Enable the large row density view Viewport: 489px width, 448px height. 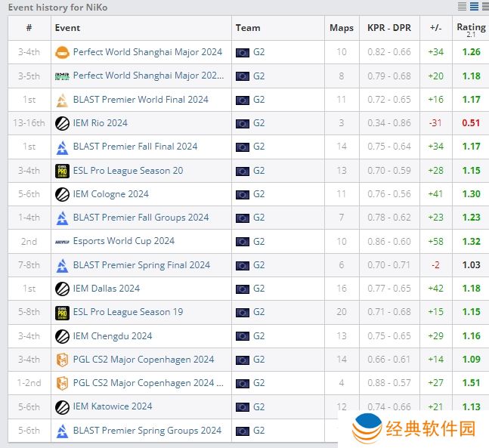[484, 7]
